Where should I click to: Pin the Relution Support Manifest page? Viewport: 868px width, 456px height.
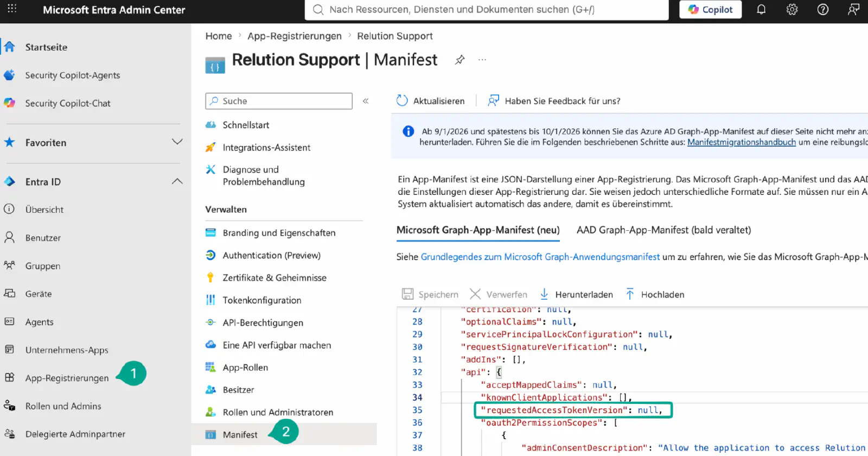[459, 60]
